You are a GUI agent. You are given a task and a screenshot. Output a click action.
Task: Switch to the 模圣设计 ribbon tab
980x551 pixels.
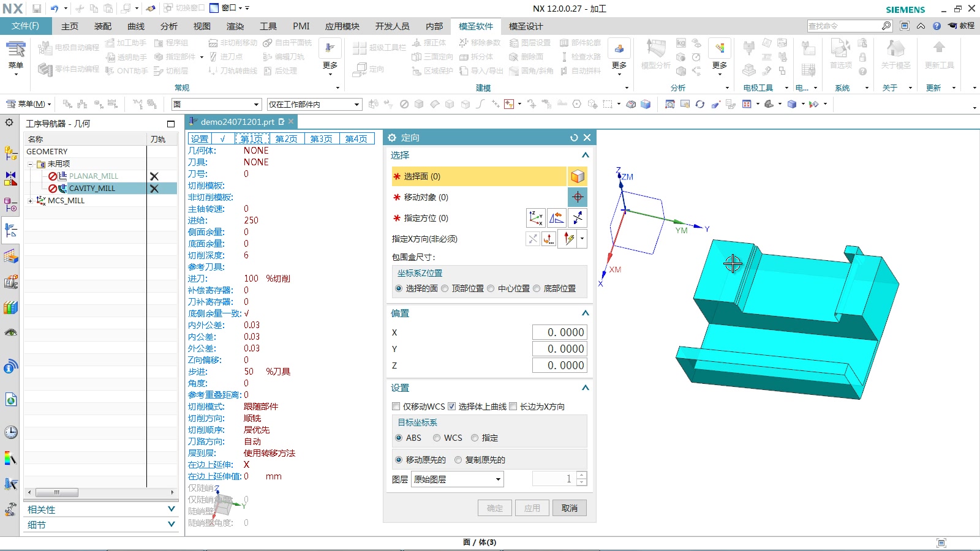pyautogui.click(x=526, y=26)
